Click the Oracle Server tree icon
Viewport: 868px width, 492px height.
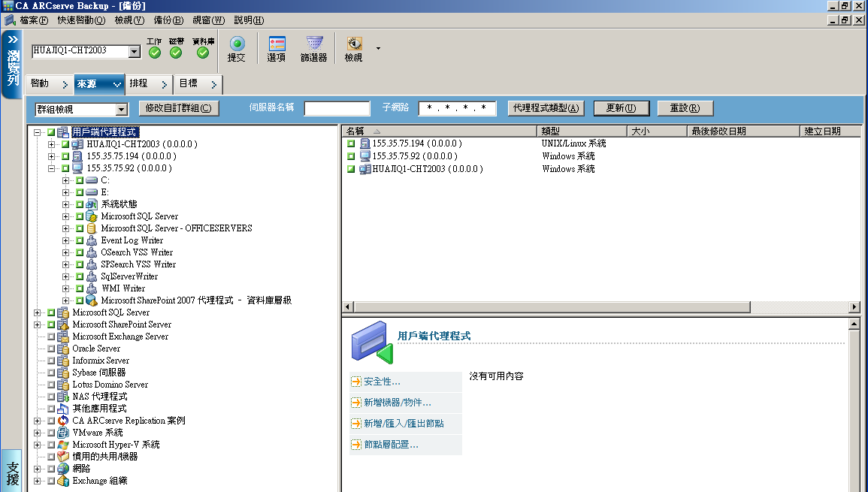[63, 349]
